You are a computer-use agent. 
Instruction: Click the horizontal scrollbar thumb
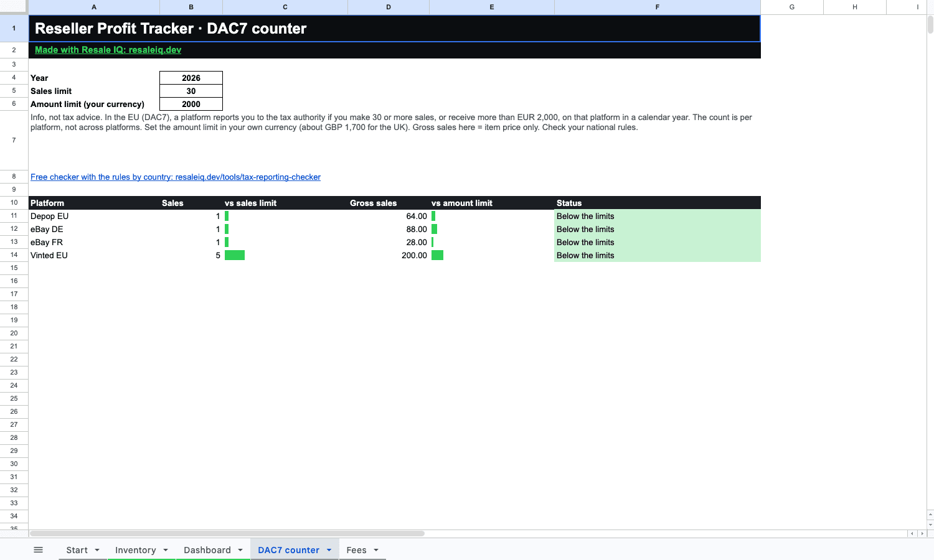click(x=227, y=533)
